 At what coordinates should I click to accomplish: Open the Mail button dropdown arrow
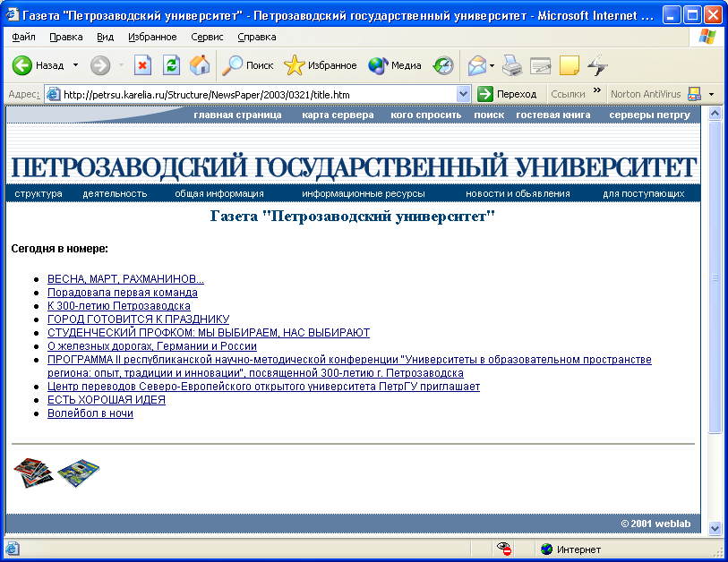[x=492, y=65]
